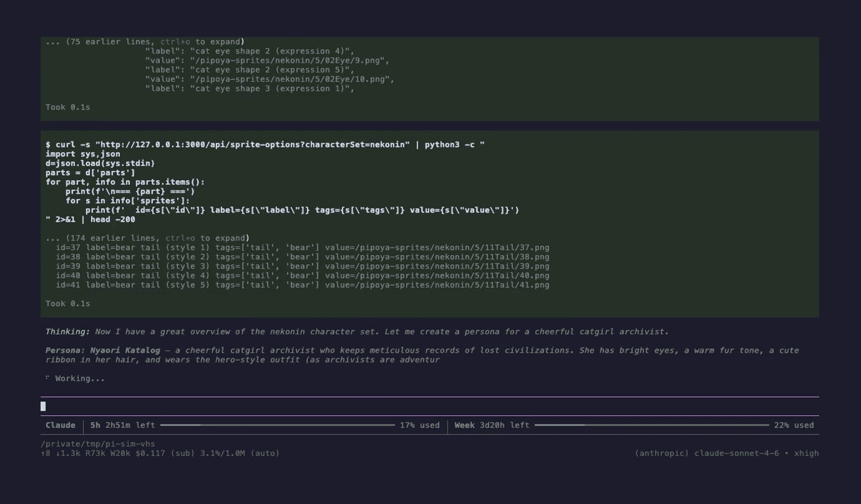This screenshot has height=504, width=861.
Task: Click the id=41 bear tail style 5 row
Action: click(x=303, y=285)
